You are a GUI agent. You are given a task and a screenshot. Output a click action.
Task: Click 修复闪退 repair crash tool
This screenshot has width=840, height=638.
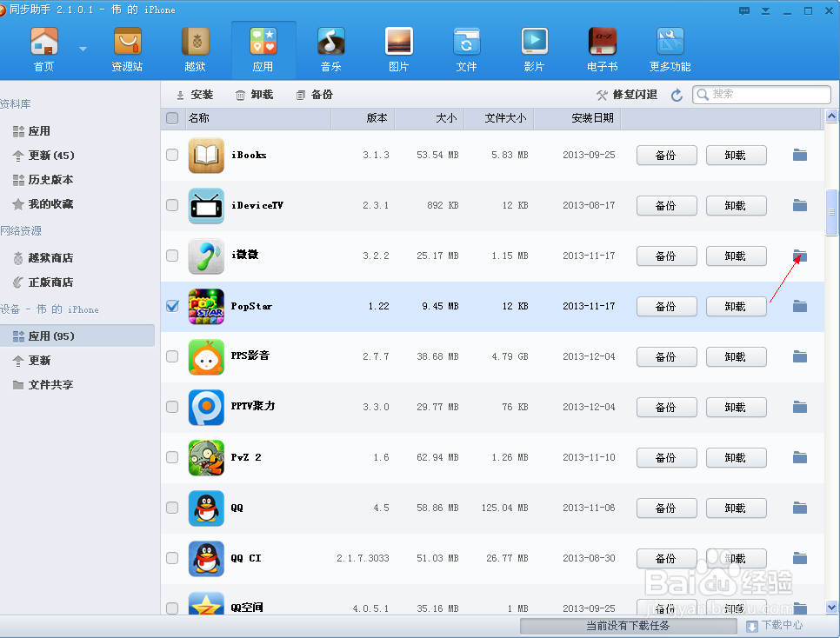click(x=627, y=95)
